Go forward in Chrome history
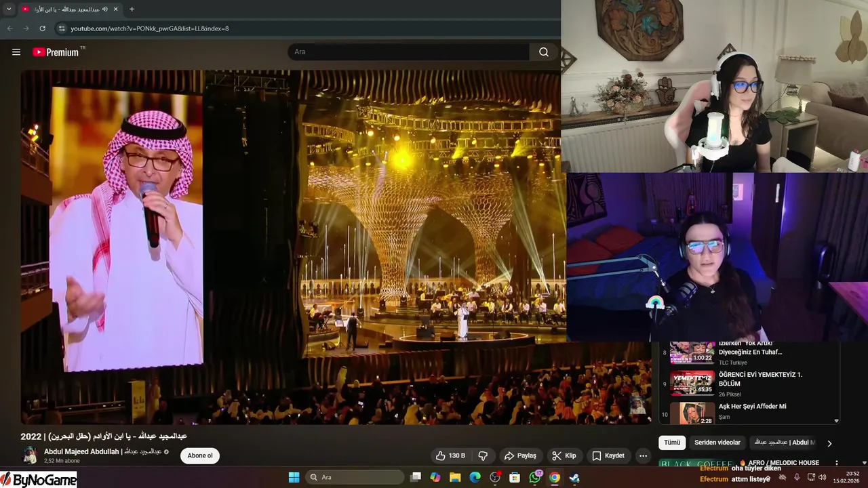This screenshot has height=488, width=868. pos(26,28)
